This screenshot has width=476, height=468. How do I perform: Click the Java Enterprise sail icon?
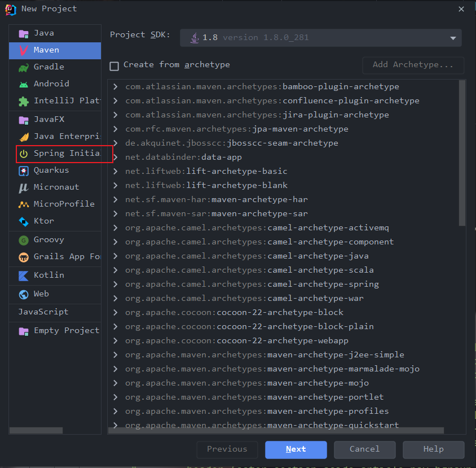click(x=23, y=137)
